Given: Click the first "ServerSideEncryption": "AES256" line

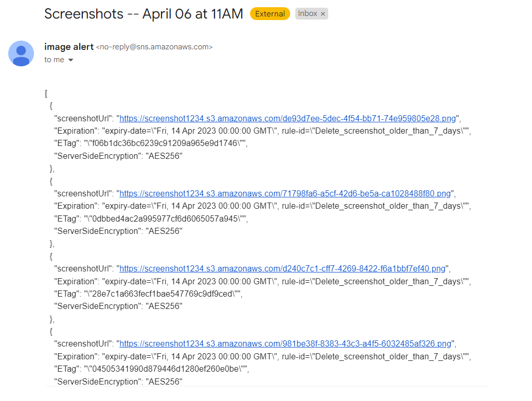Looking at the screenshot, I should coord(118,156).
